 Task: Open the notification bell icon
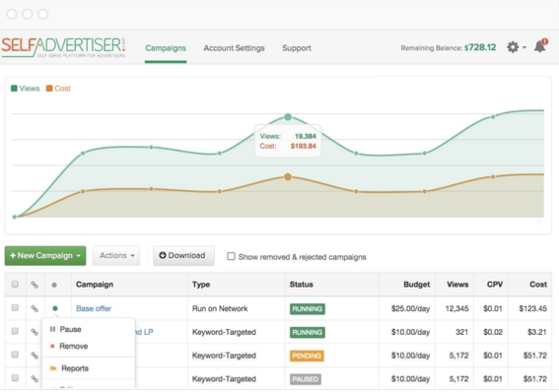coord(540,46)
